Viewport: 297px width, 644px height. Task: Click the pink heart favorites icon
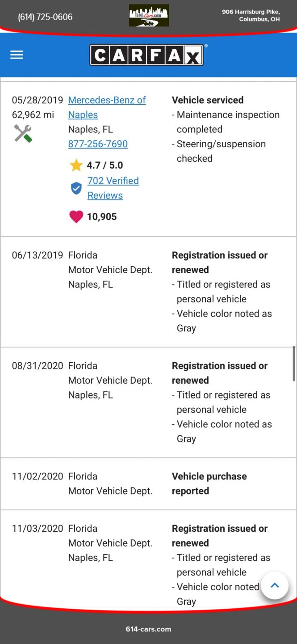point(76,217)
